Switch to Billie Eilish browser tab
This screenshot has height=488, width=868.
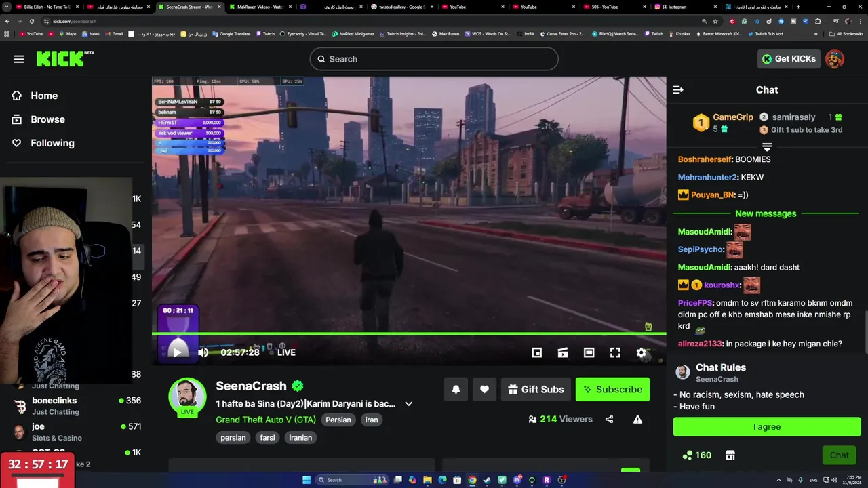point(46,7)
